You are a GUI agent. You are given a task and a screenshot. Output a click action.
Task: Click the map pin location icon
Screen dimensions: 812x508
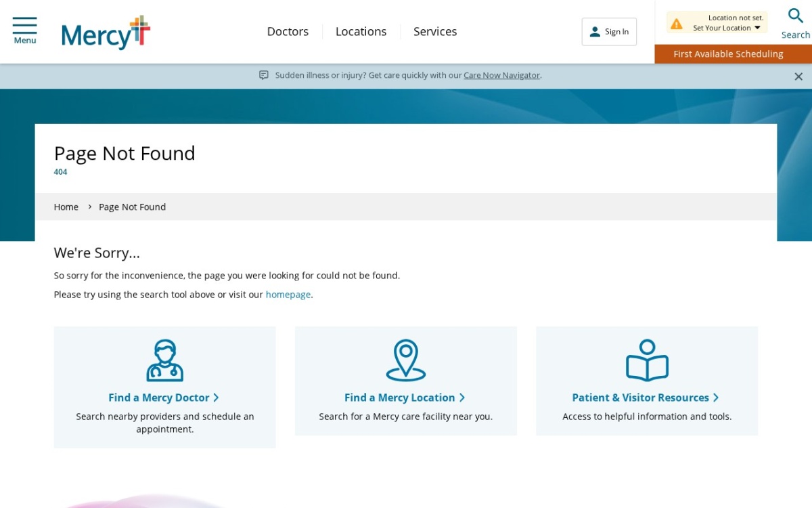[x=406, y=360]
